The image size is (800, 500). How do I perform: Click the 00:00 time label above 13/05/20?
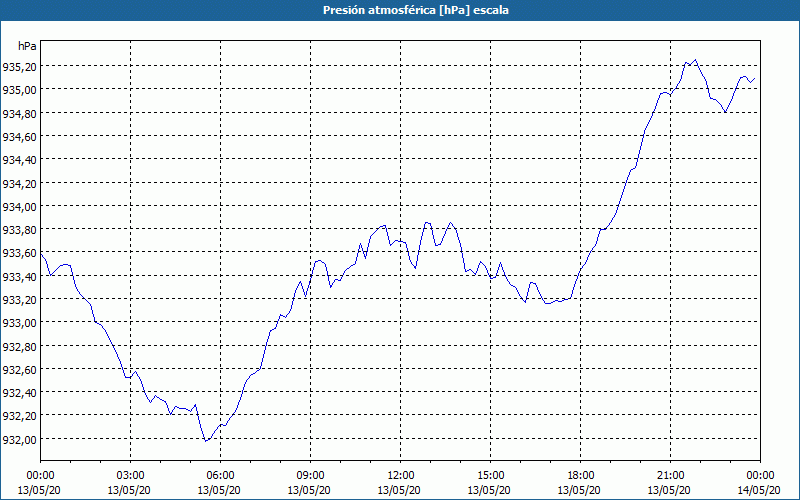pos(40,476)
